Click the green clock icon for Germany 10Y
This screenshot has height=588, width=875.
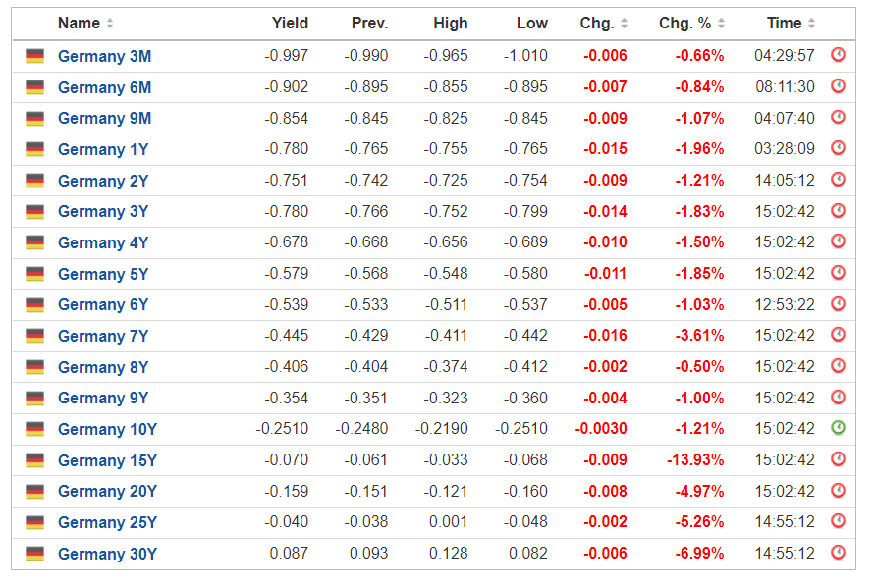[838, 428]
